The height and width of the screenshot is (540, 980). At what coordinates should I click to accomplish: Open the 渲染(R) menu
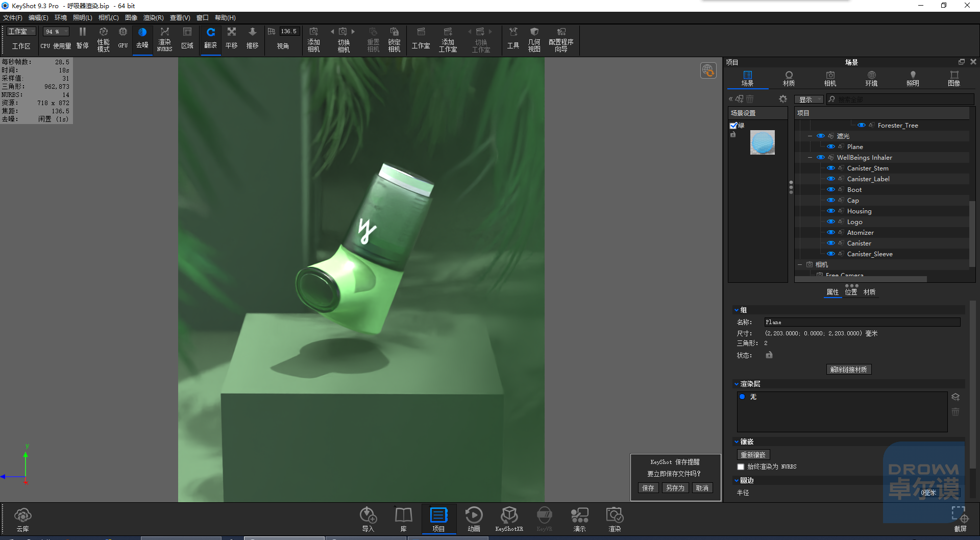pyautogui.click(x=154, y=18)
